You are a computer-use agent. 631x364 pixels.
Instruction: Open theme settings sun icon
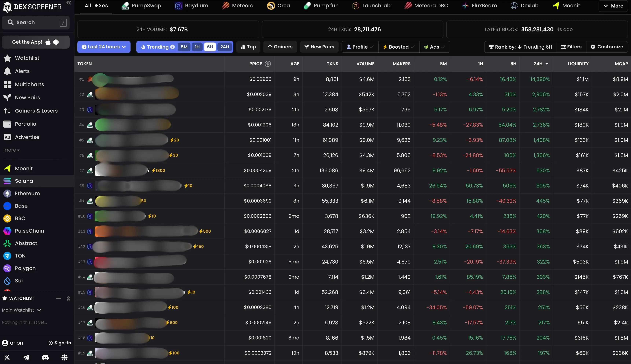(65, 358)
